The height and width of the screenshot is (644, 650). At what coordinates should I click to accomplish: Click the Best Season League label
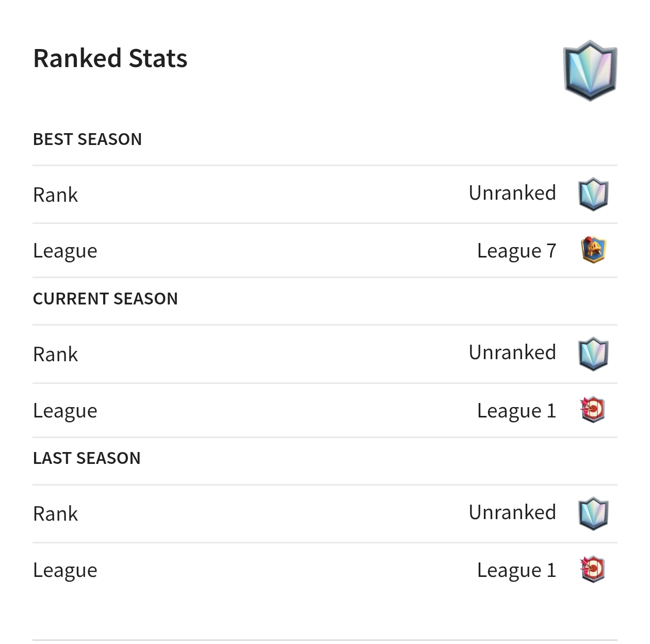point(65,251)
